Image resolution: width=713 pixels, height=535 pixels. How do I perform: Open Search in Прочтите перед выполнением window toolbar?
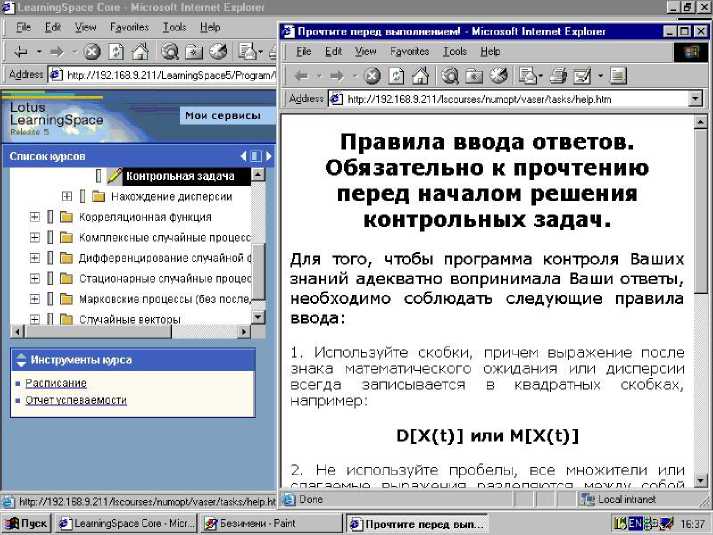[450, 76]
